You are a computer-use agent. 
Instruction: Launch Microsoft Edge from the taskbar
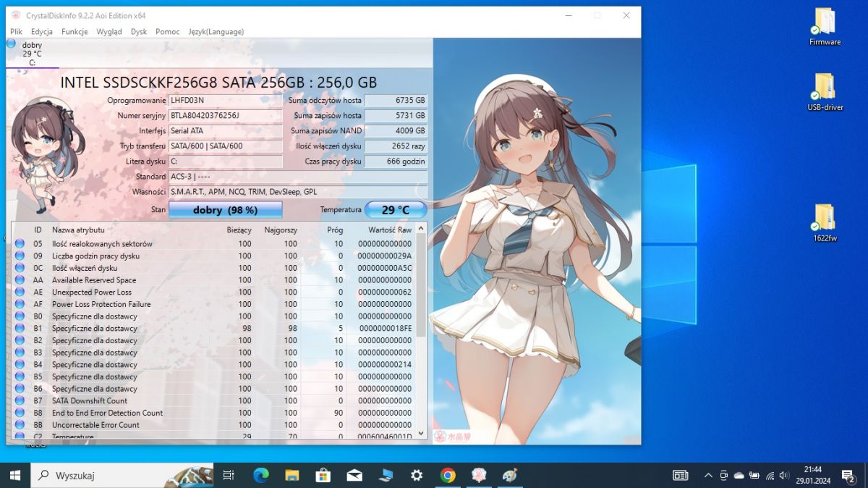tap(261, 475)
